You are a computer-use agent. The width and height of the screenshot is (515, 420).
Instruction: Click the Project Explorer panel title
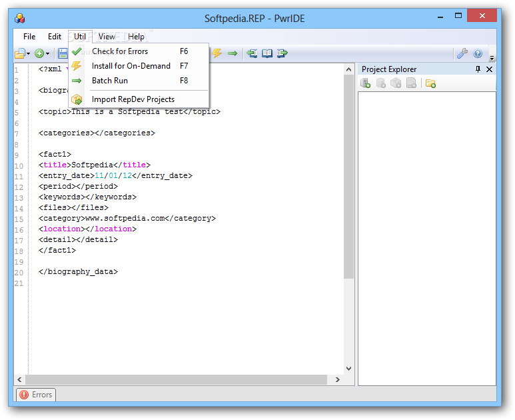pos(389,69)
